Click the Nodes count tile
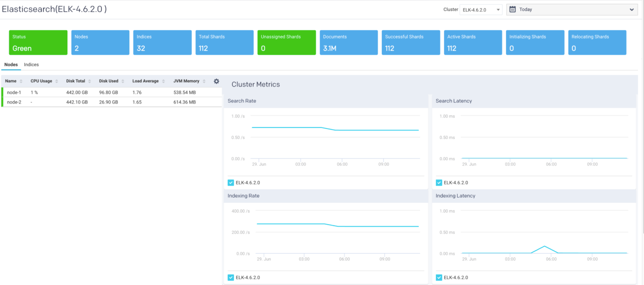 coord(100,42)
